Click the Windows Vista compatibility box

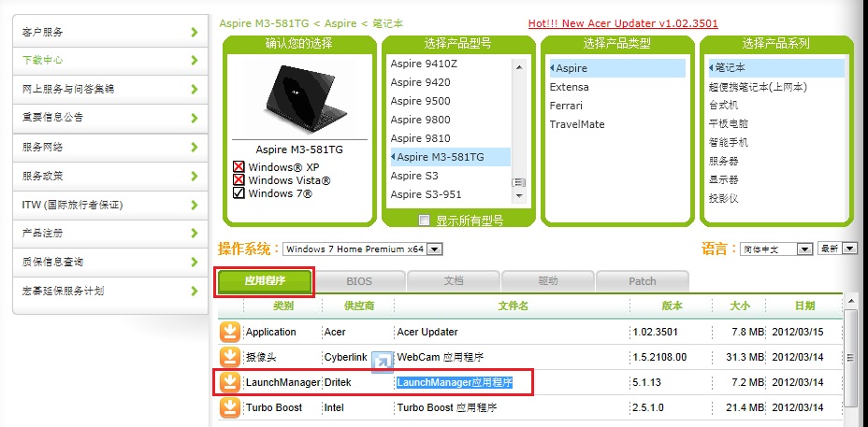coord(239,179)
